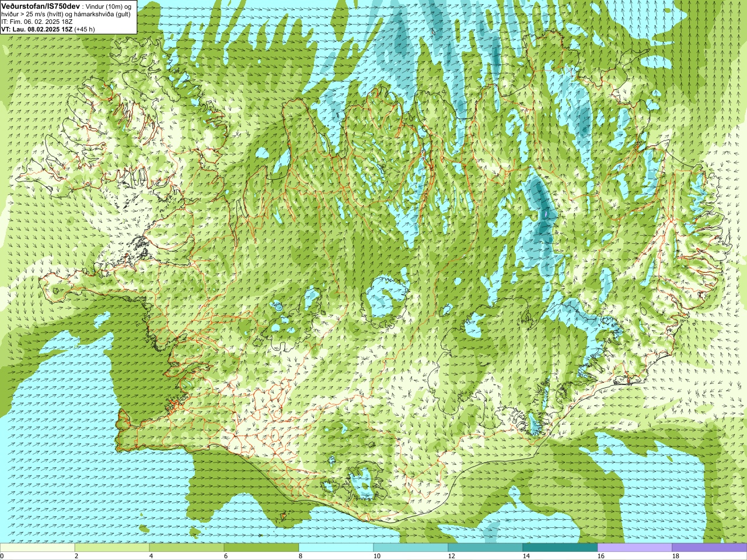
Task: Click the purple legend swatch above 18 m/s
Action: [710, 548]
